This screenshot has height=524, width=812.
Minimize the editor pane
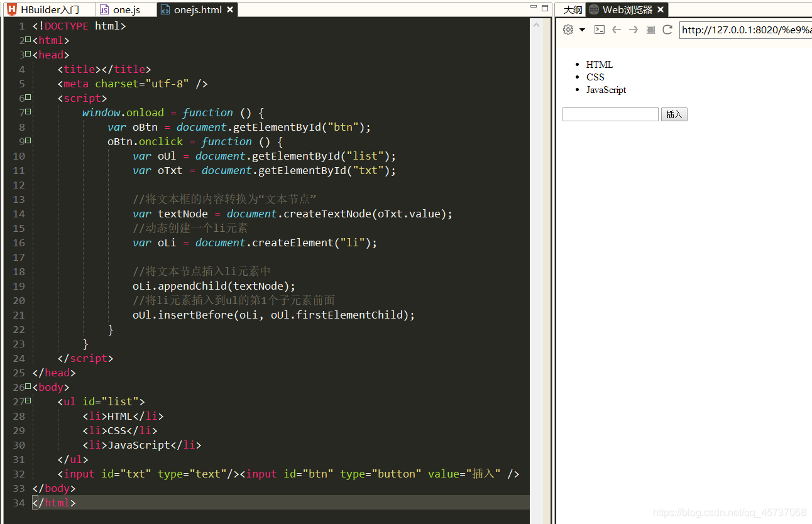click(x=534, y=7)
